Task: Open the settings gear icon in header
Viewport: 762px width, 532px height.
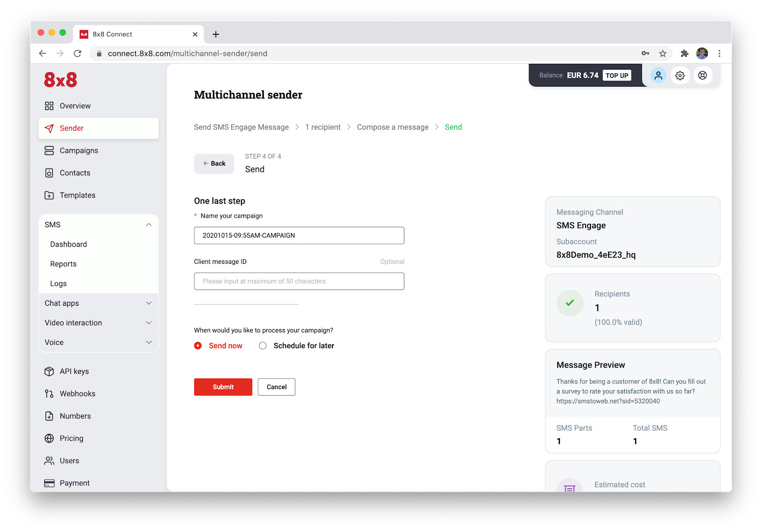Action: click(x=680, y=75)
